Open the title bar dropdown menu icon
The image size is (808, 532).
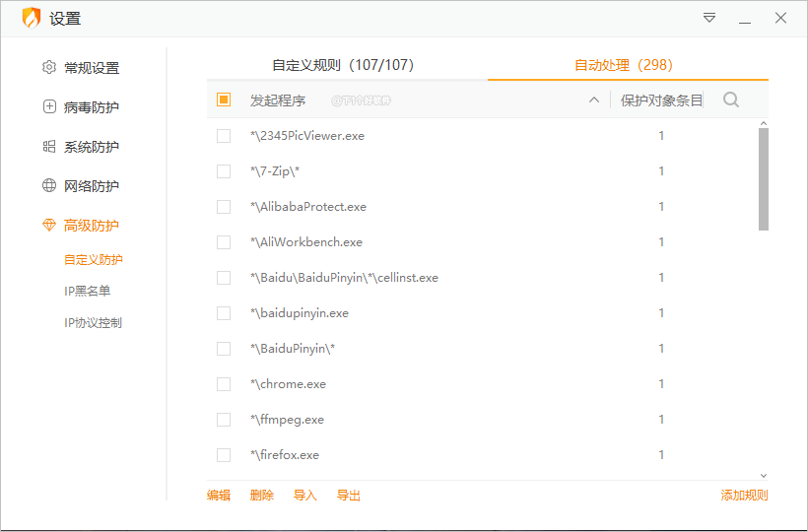[x=709, y=18]
